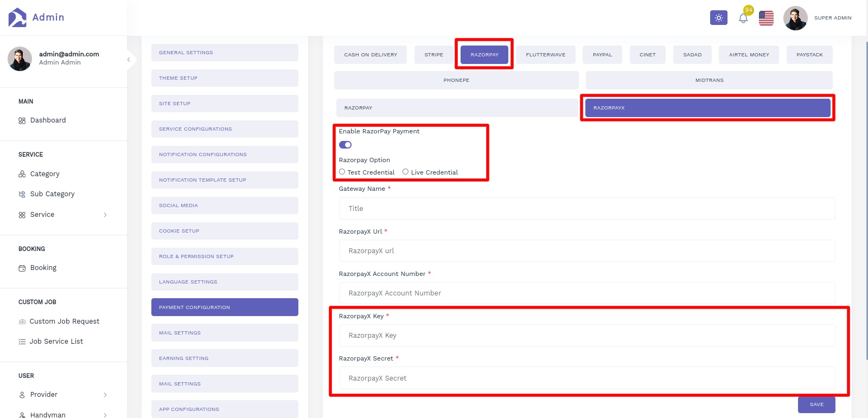Click the Dashboard icon
Image resolution: width=868 pixels, height=418 pixels.
click(22, 121)
